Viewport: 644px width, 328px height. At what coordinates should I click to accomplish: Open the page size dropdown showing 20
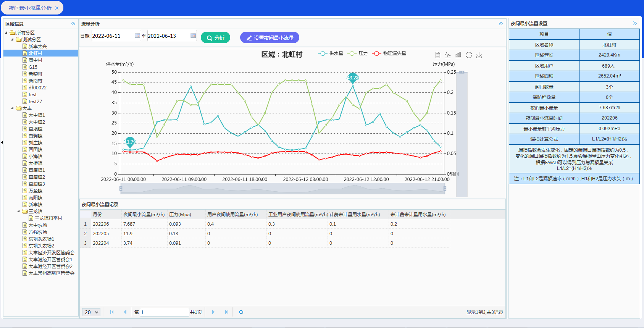point(91,312)
